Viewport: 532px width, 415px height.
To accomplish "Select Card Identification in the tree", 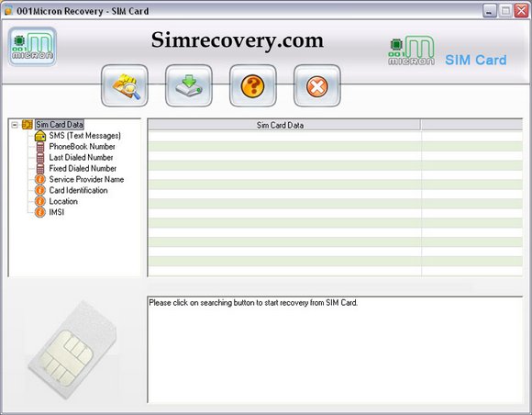I will (x=78, y=190).
